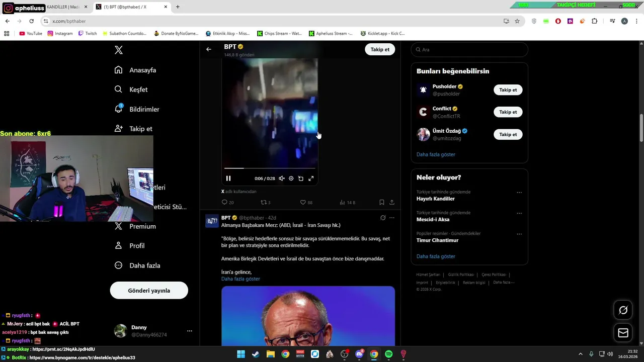
Task: Open Kicklet.app bookmark
Action: pos(383,34)
